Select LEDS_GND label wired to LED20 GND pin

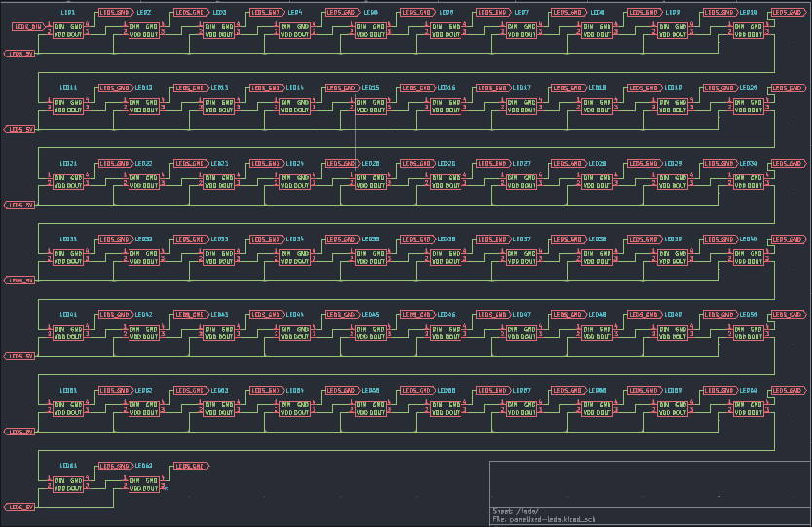[789, 88]
